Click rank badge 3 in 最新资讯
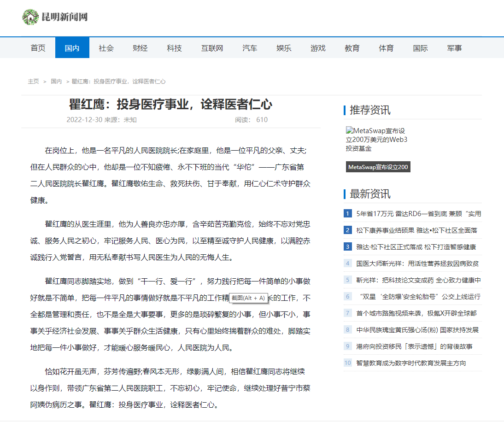This screenshot has width=504, height=422. tap(347, 246)
